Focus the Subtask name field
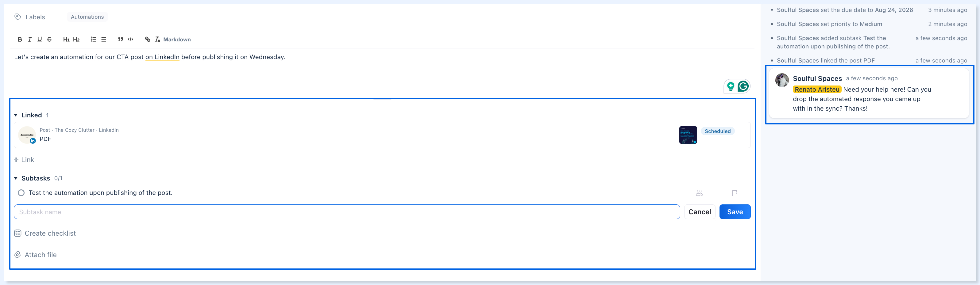980x285 pixels. (x=347, y=212)
